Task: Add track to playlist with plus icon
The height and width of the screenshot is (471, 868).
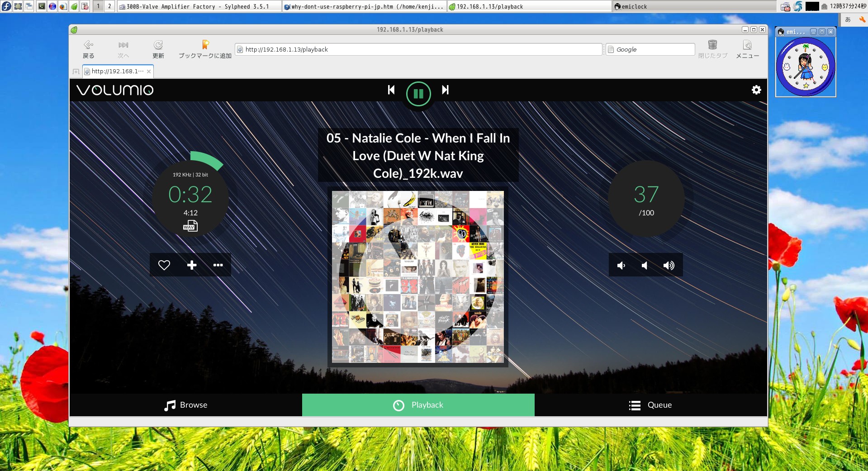Action: pyautogui.click(x=192, y=265)
